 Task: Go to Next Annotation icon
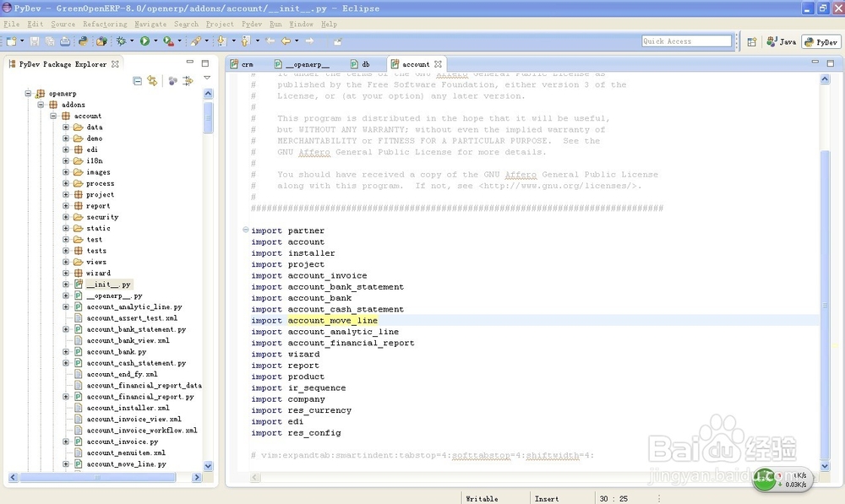coord(221,41)
